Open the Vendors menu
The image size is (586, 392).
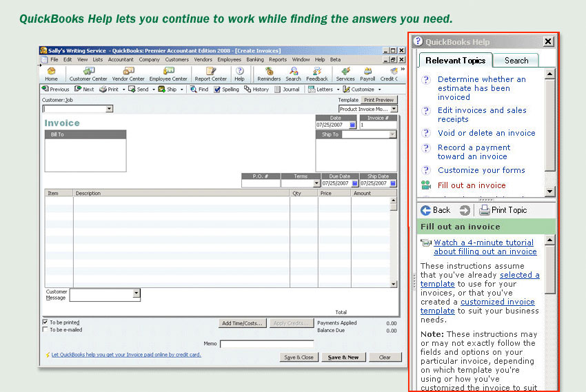click(203, 60)
